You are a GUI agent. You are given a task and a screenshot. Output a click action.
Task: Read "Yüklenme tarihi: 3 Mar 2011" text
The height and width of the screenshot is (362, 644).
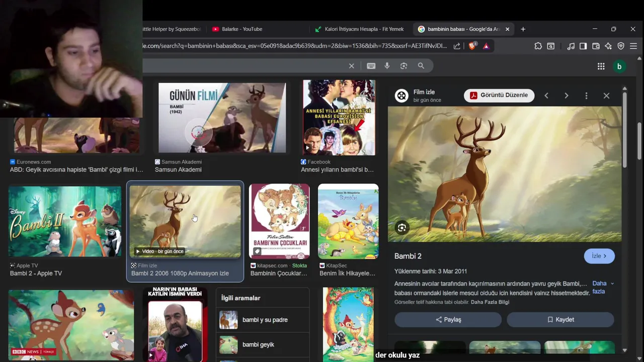pyautogui.click(x=431, y=271)
